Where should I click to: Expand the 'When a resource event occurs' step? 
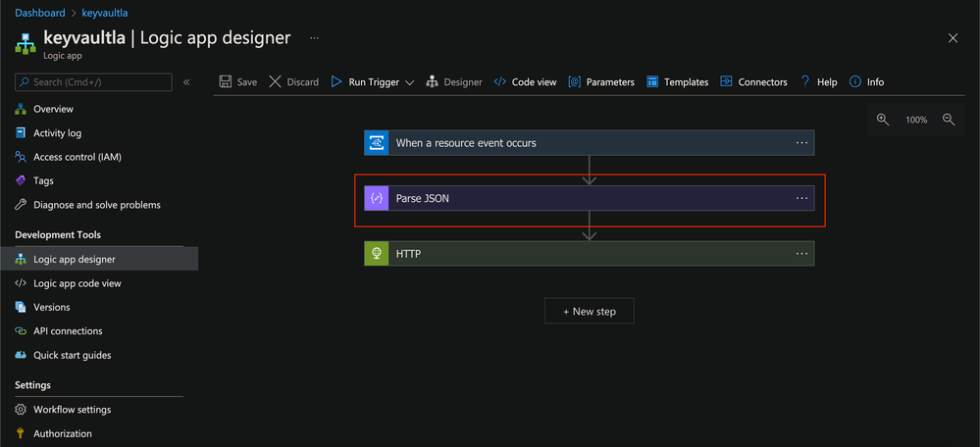tap(590, 143)
